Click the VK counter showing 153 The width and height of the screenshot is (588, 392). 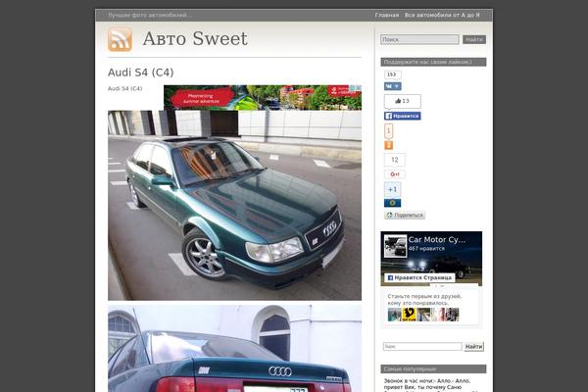(x=393, y=74)
